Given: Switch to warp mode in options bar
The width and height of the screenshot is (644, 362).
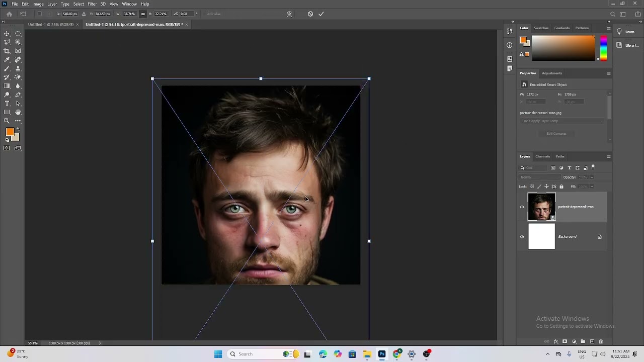Looking at the screenshot, I should (x=289, y=14).
